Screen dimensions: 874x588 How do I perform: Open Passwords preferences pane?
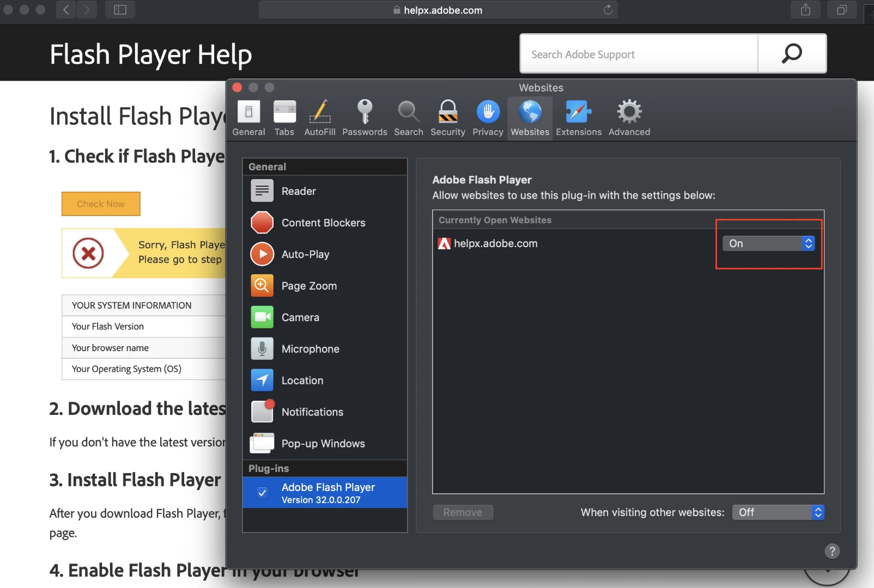pyautogui.click(x=365, y=118)
